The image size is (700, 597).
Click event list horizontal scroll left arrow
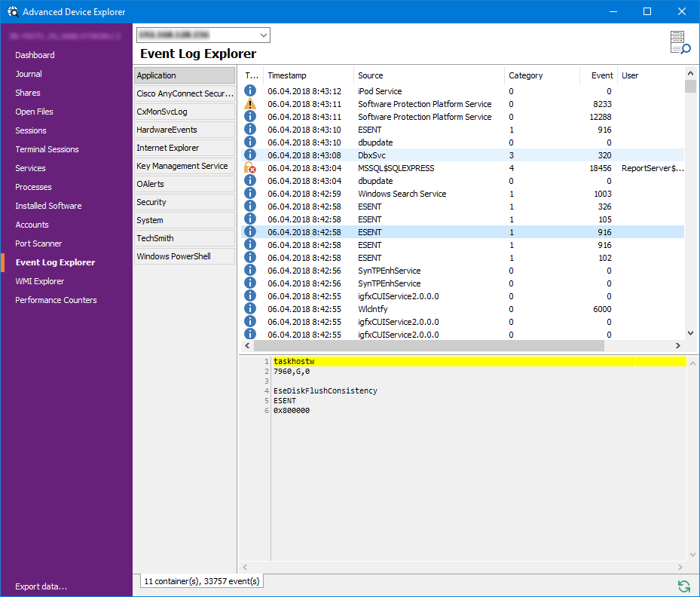[x=247, y=345]
